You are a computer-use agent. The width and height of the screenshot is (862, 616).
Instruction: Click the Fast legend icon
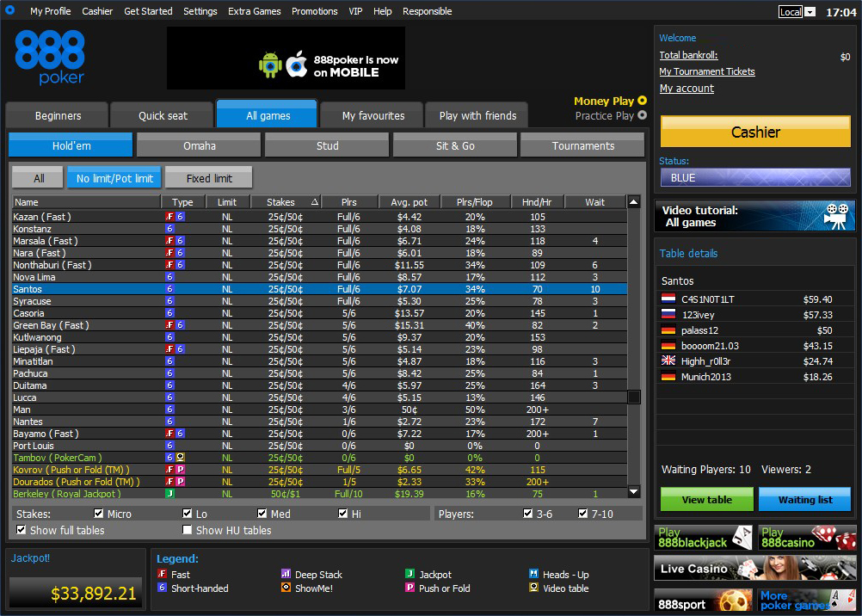click(162, 574)
